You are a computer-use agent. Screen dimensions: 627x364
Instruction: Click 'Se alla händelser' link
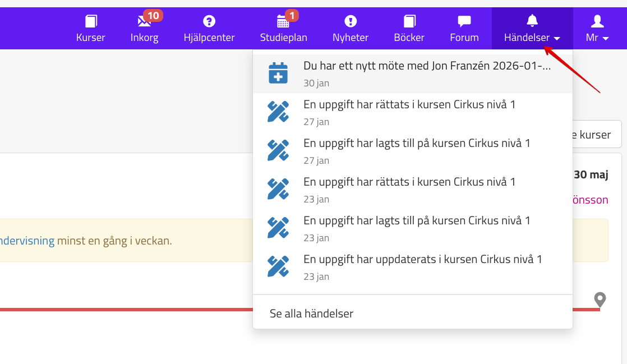311,314
